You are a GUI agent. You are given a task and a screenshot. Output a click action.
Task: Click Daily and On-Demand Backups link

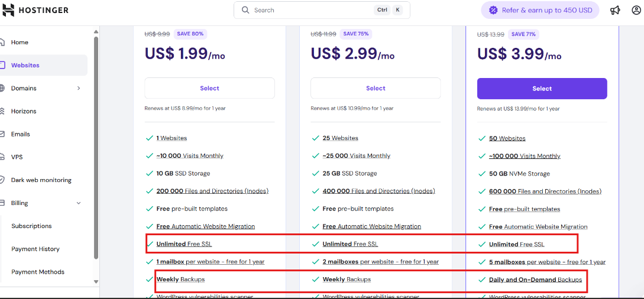coord(536,279)
